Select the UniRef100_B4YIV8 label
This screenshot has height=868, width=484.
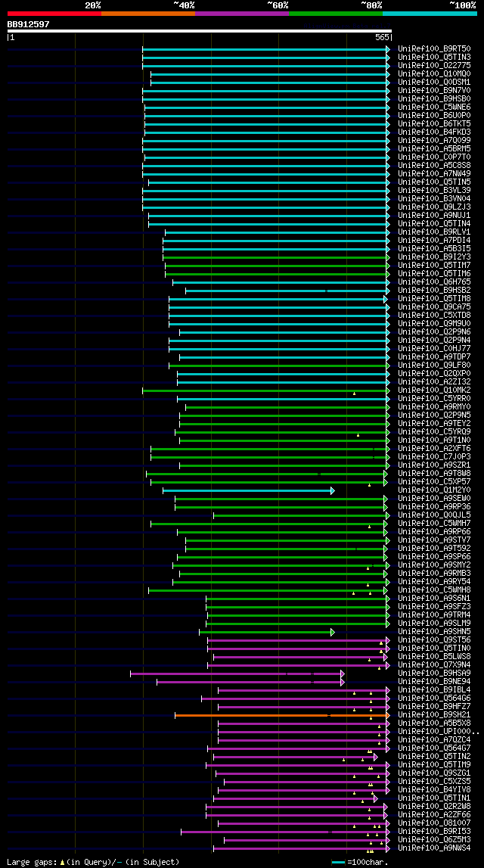434,791
